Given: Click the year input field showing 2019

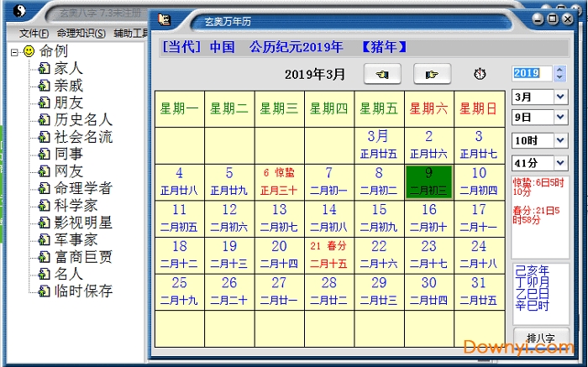Looking at the screenshot, I should tap(533, 73).
